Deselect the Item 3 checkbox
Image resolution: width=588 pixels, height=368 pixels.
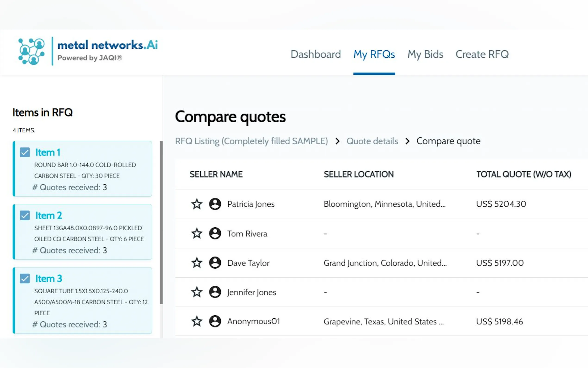[x=25, y=279]
